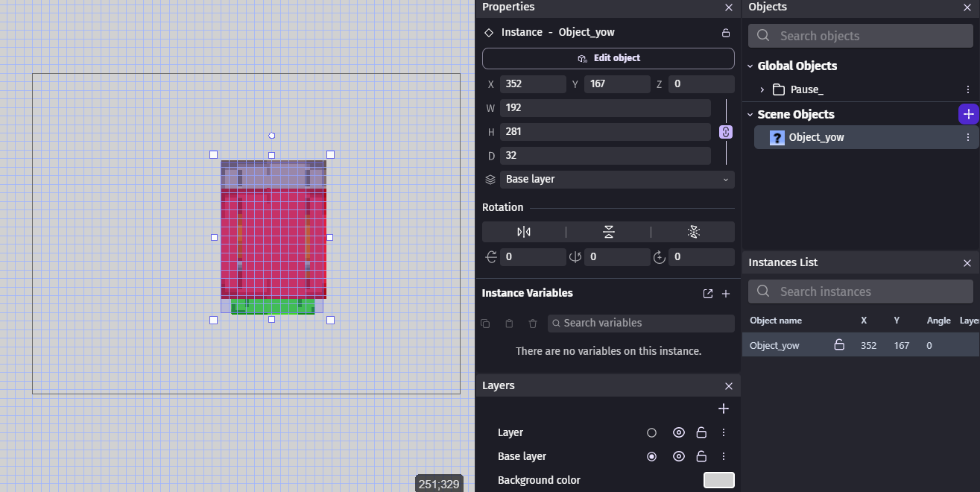The image size is (980, 492).
Task: Lock the 'Layer' layer
Action: pyautogui.click(x=701, y=432)
